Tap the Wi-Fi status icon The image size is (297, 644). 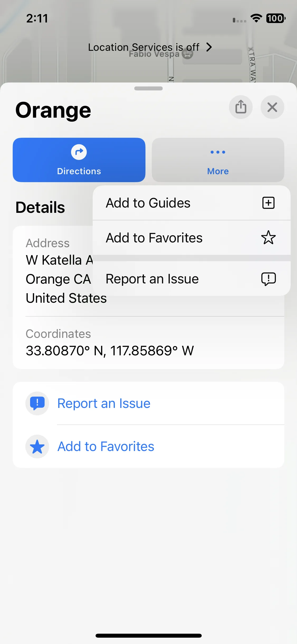256,18
